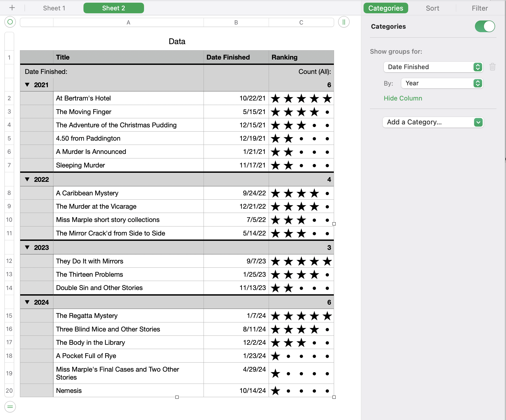The height and width of the screenshot is (420, 506).
Task: Select the Sheet 2 tab
Action: 113,8
